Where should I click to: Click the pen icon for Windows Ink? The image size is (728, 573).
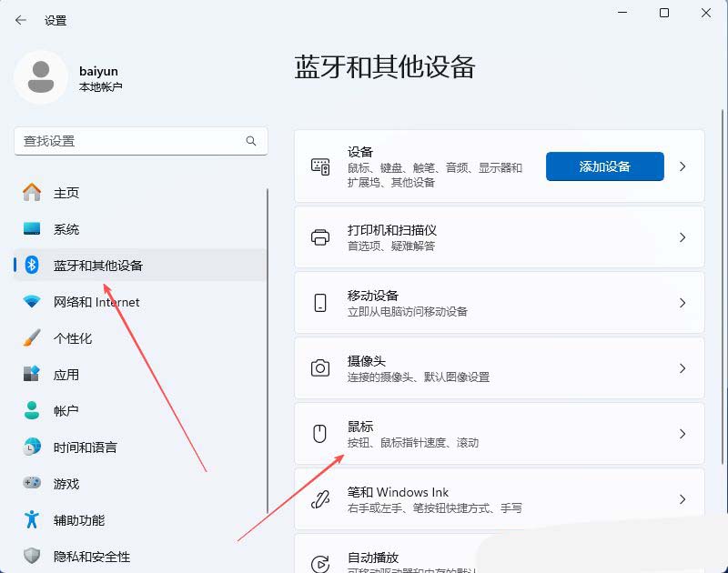pyautogui.click(x=320, y=499)
